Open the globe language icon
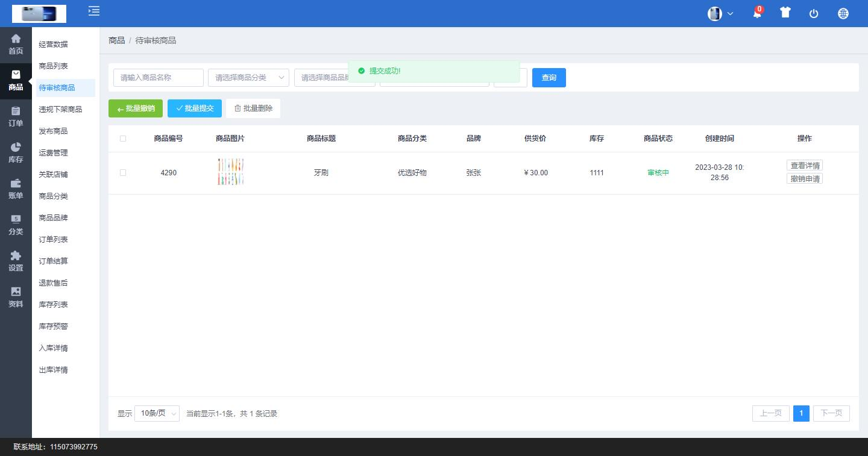Image resolution: width=868 pixels, height=456 pixels. [x=843, y=13]
